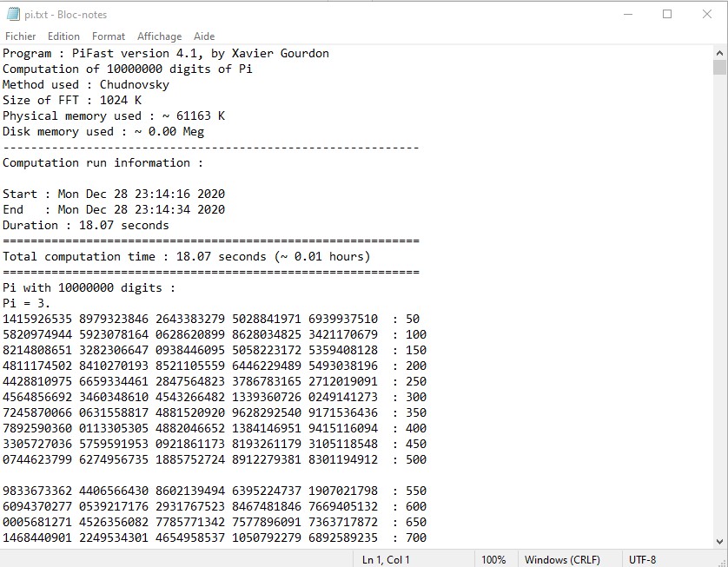
Task: Click the 'Start : Mon Dec 28 23:14:16 2020' line
Action: [x=114, y=194]
